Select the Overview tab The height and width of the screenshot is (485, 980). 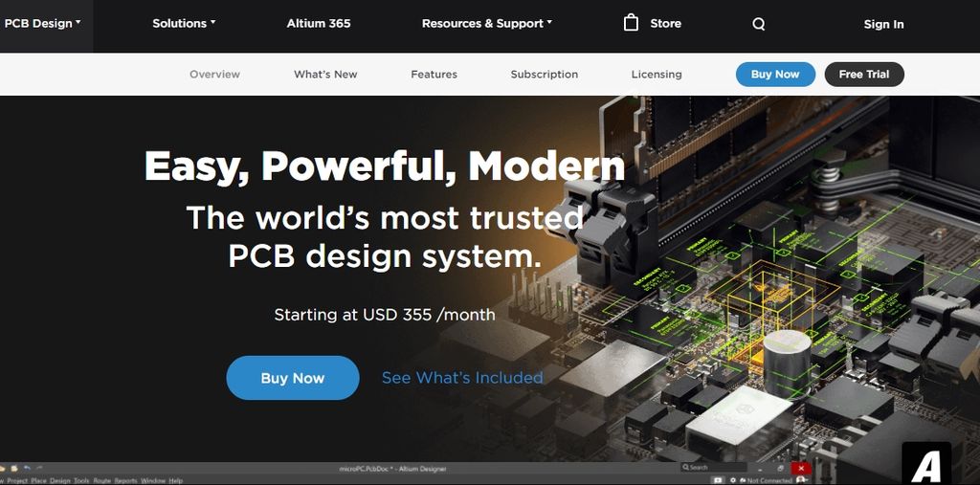(214, 74)
